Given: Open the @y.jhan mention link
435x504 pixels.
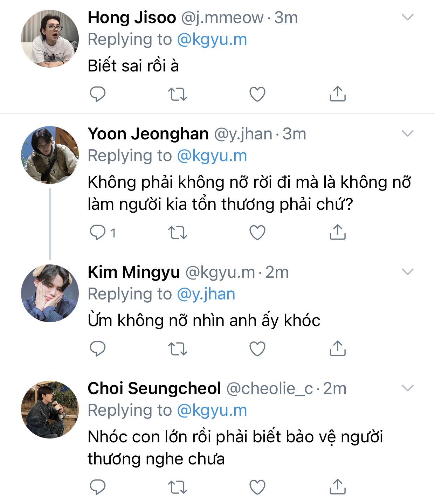Looking at the screenshot, I should click(x=206, y=294).
